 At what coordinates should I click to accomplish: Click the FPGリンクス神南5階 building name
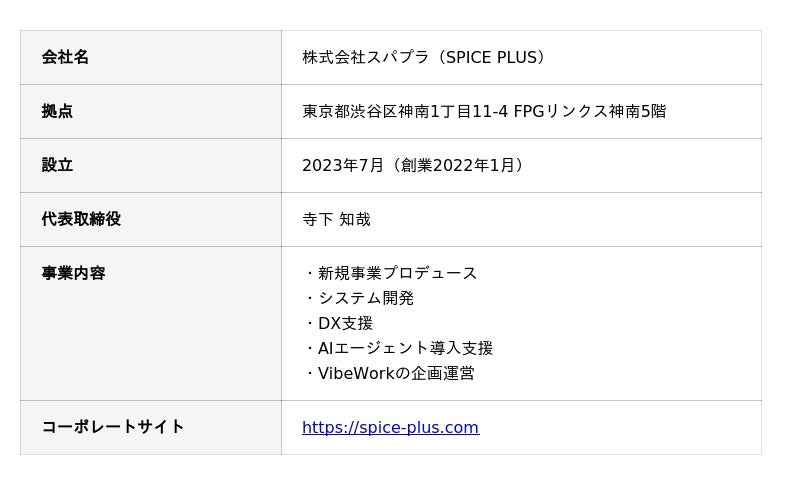589,112
